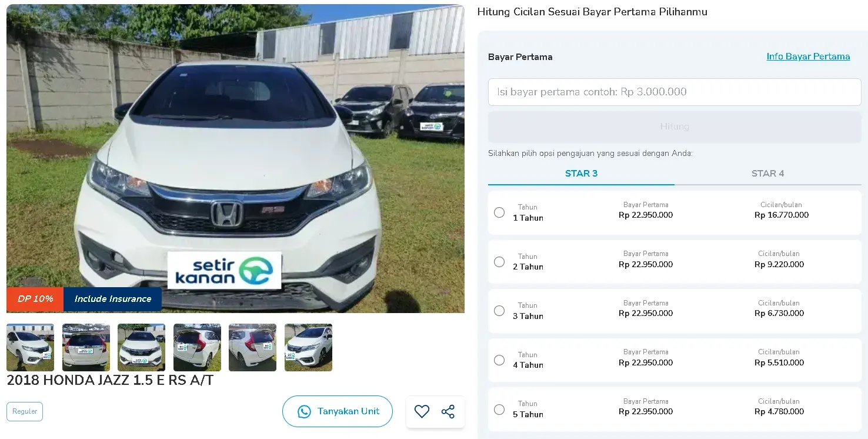Open the fourth car photo thumbnail
The image size is (868, 439).
pyautogui.click(x=197, y=347)
